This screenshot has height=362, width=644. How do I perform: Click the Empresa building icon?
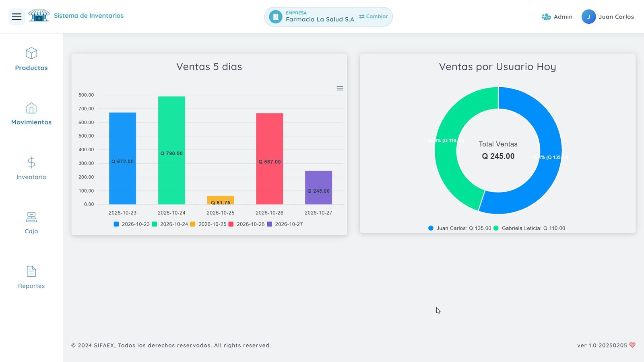(275, 16)
